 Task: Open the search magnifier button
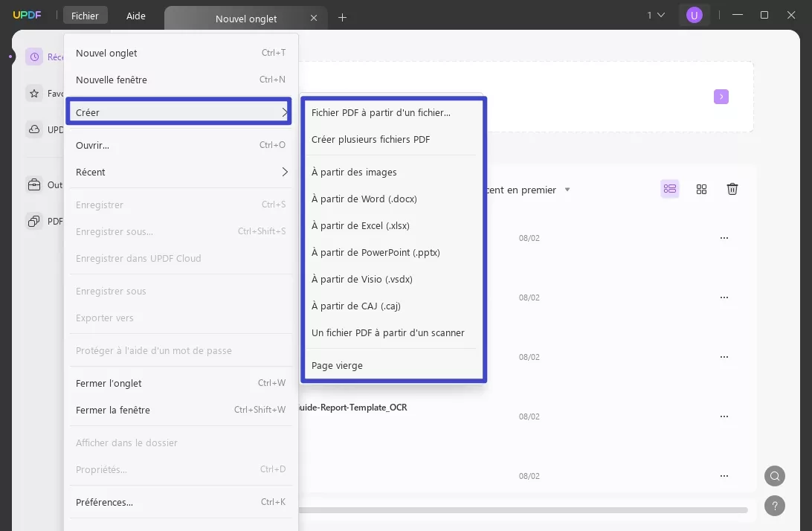pos(775,476)
